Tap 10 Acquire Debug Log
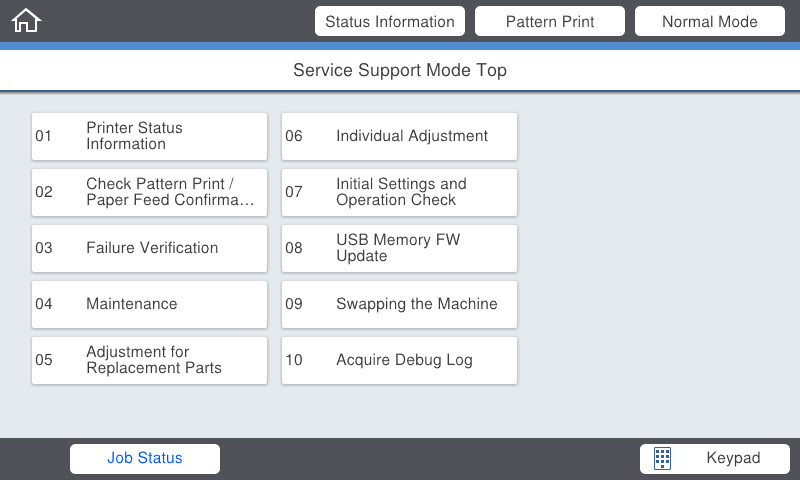Screen dimensions: 800x480 [399, 360]
